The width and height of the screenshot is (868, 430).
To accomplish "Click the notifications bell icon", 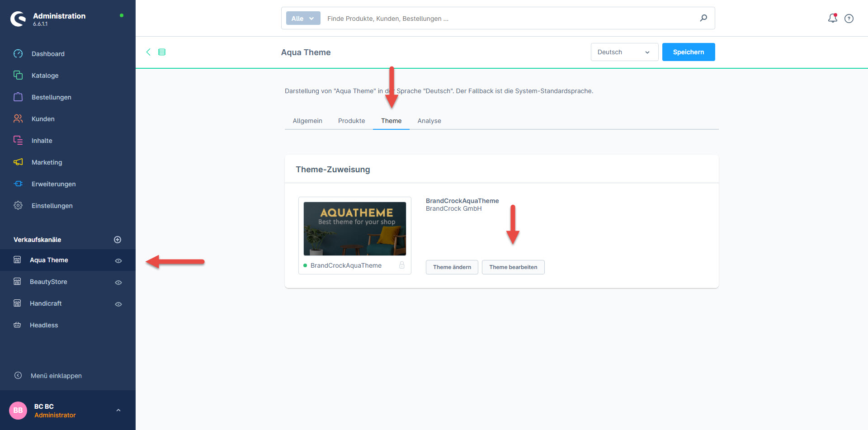I will pyautogui.click(x=832, y=19).
